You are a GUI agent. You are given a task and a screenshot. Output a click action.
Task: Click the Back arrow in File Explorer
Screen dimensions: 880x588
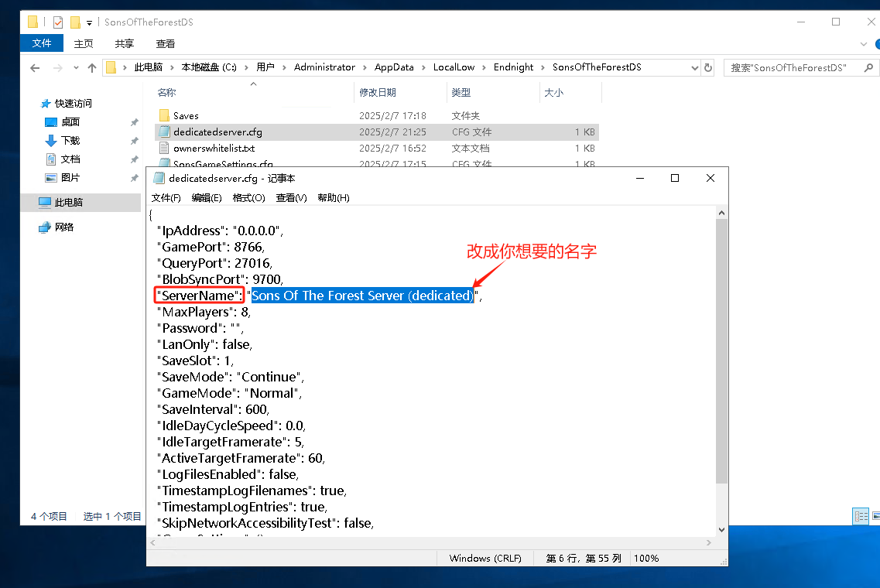36,68
